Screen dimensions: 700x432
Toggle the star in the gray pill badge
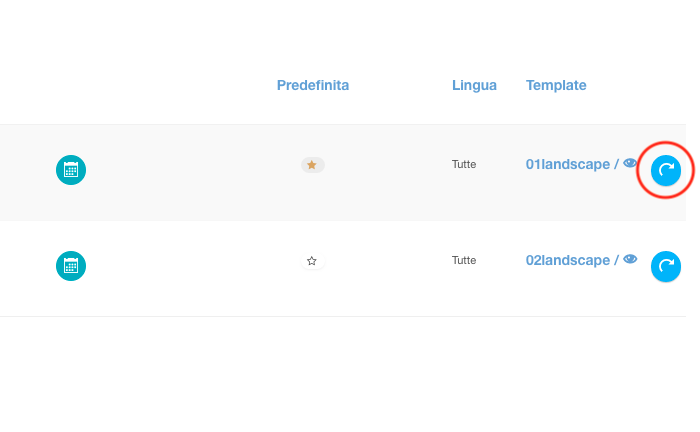pos(312,165)
